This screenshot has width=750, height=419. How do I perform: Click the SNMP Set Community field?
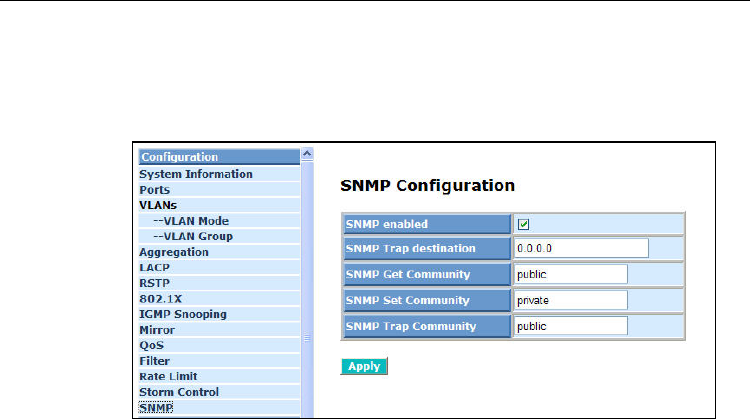[x=571, y=299]
